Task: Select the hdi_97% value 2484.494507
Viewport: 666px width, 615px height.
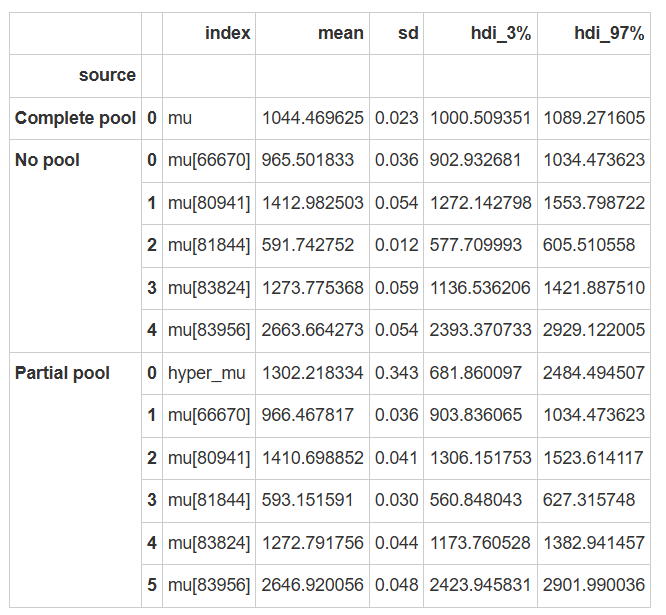Action: (594, 373)
